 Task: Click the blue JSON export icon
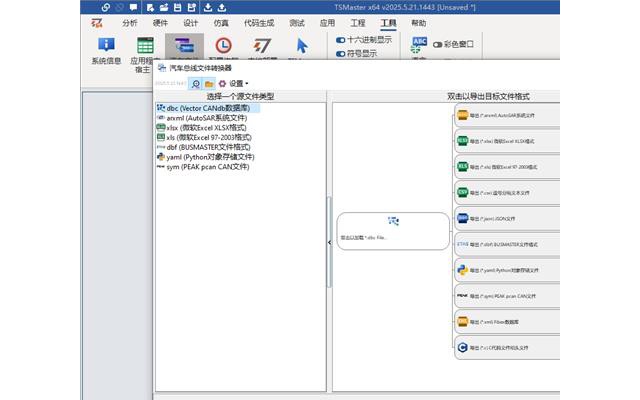[x=462, y=218]
